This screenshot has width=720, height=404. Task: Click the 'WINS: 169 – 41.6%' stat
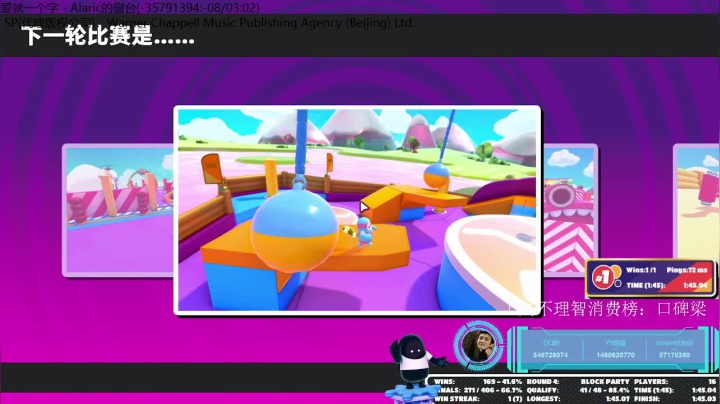pos(478,382)
